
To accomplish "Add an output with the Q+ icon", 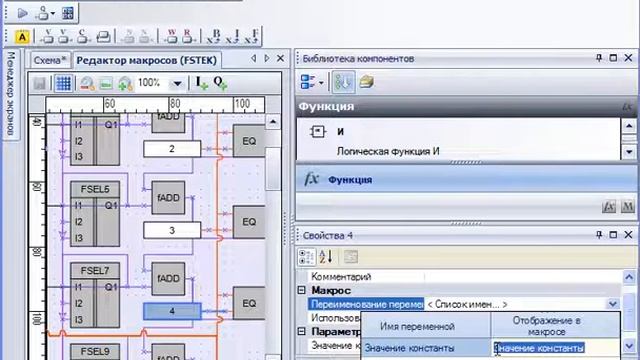I will coord(220,83).
